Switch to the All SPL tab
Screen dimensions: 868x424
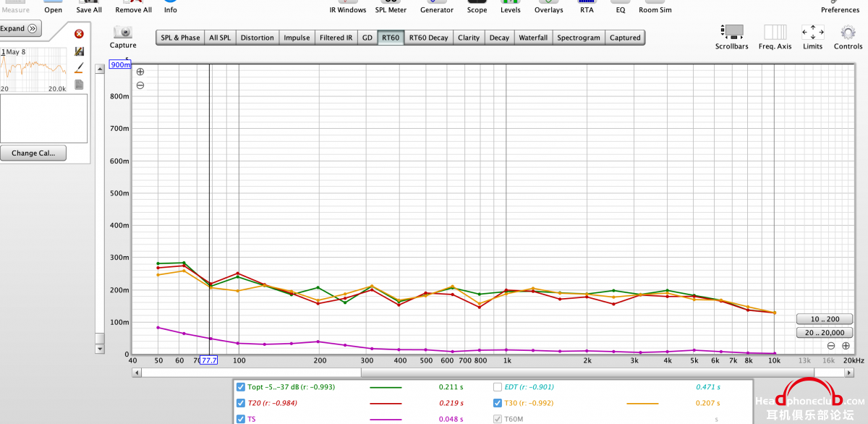(x=220, y=38)
